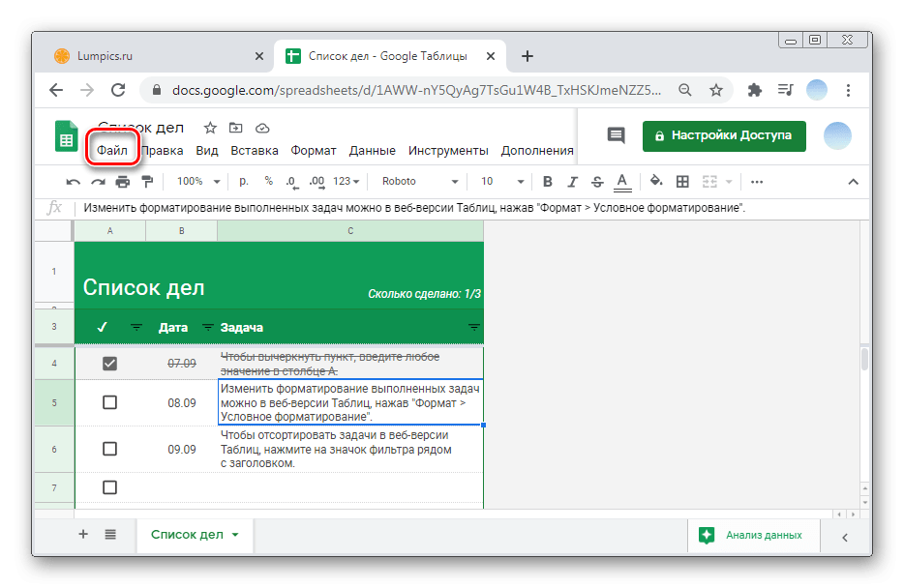The width and height of the screenshot is (904, 588).
Task: Open the Вид menu
Action: [207, 150]
